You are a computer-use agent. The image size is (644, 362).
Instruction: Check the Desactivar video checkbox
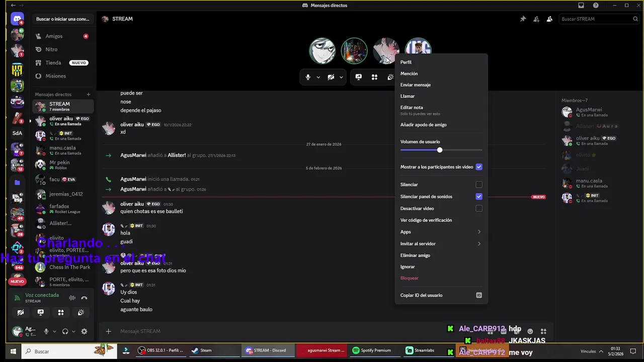tap(479, 208)
